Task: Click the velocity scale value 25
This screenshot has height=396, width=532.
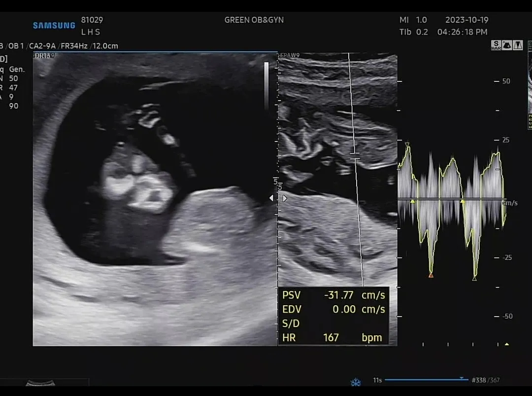Action: 505,140
